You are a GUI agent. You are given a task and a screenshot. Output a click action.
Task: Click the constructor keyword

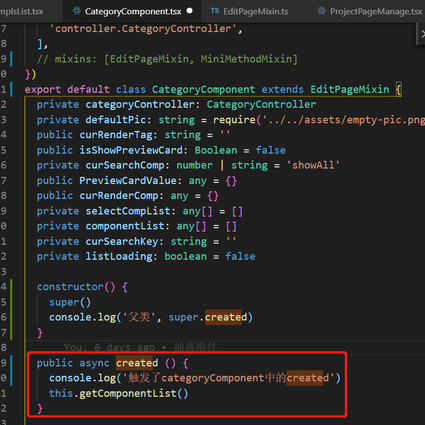(70, 287)
